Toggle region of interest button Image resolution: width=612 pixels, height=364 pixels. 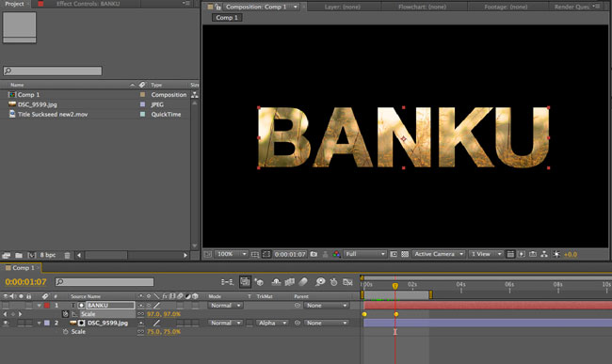pos(266,254)
